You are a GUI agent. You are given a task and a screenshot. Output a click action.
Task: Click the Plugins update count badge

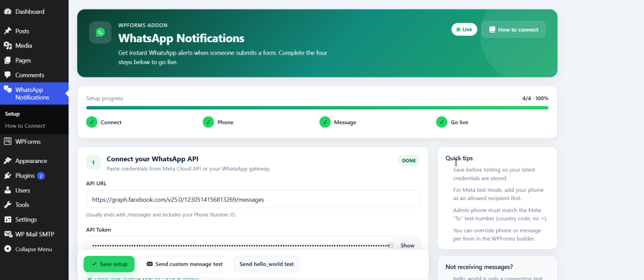pos(41,176)
